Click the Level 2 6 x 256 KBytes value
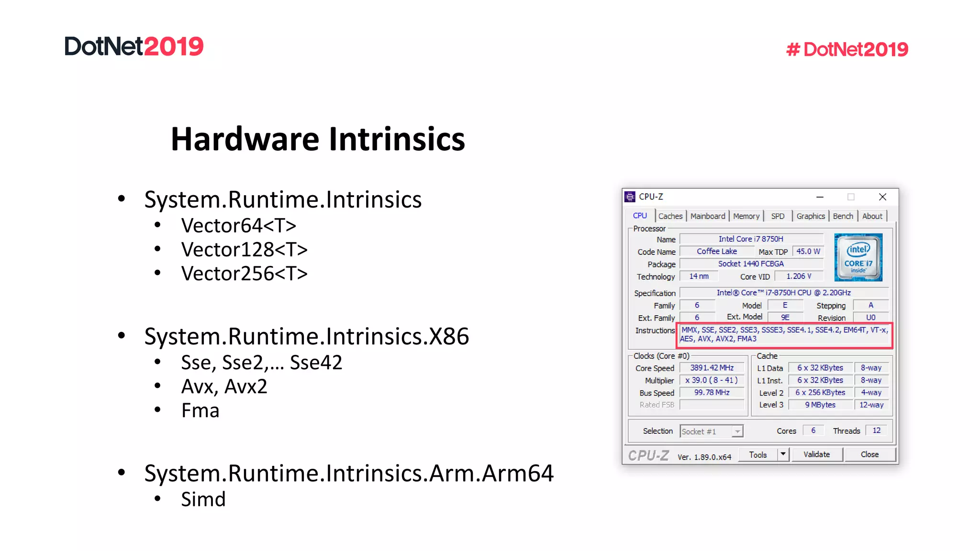Image resolution: width=980 pixels, height=551 pixels. click(x=820, y=392)
